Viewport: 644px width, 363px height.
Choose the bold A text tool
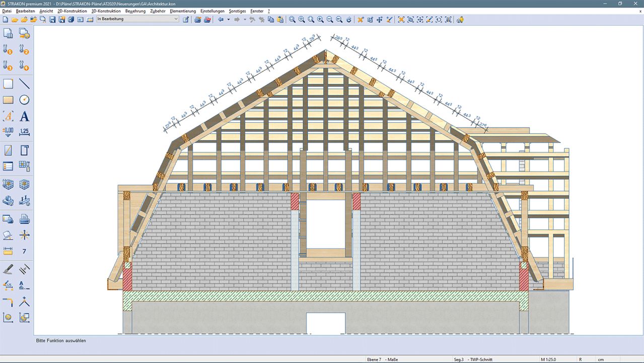coord(24,116)
